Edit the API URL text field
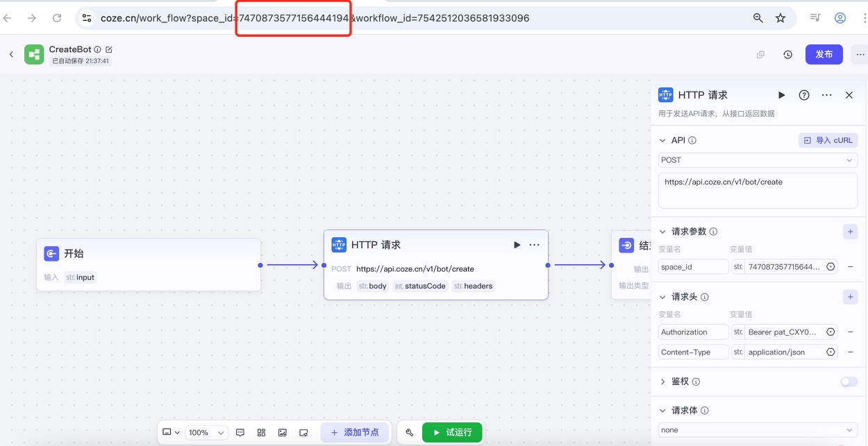Image resolution: width=868 pixels, height=446 pixels. 758,190
